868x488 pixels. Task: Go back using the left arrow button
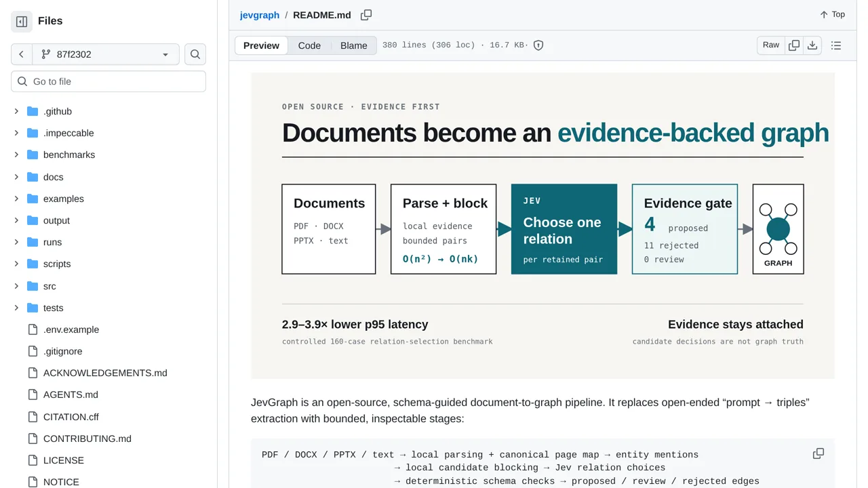(x=22, y=54)
